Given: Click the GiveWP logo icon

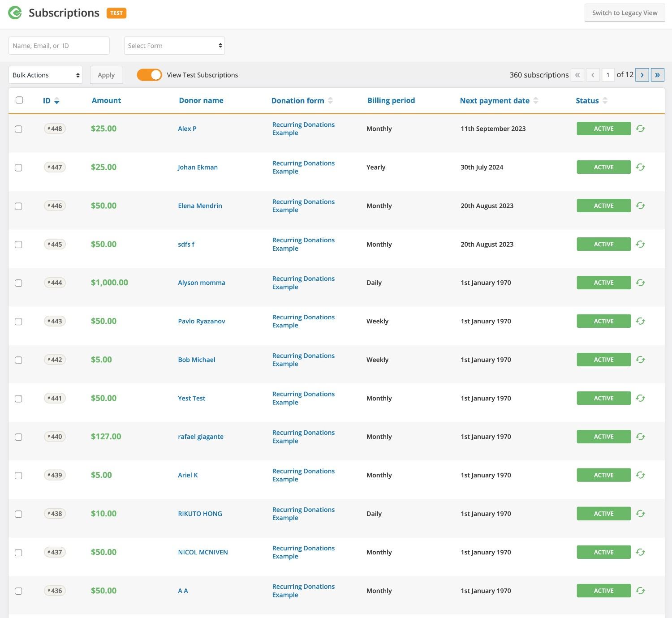Looking at the screenshot, I should point(15,13).
